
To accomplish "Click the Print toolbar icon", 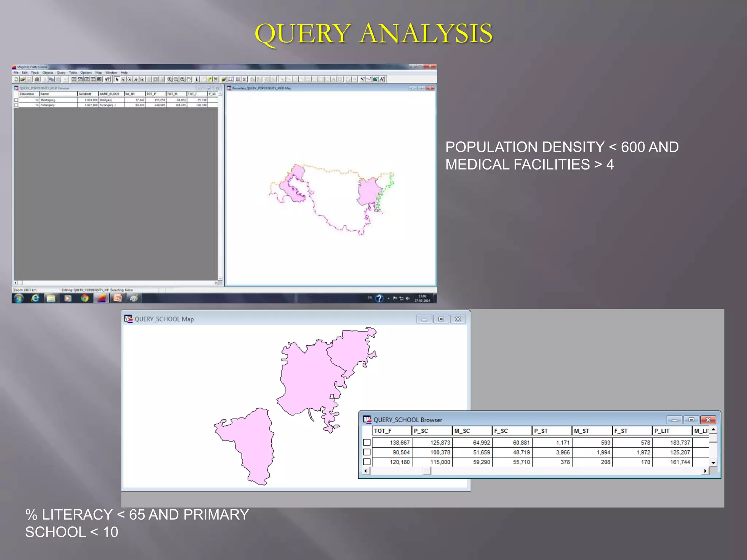I will point(37,79).
